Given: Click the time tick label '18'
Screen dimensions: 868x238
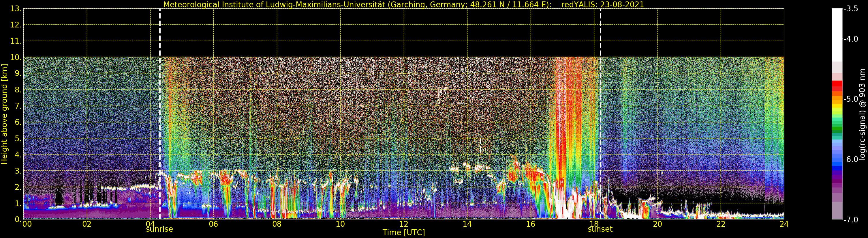Looking at the screenshot, I should click(x=594, y=224).
